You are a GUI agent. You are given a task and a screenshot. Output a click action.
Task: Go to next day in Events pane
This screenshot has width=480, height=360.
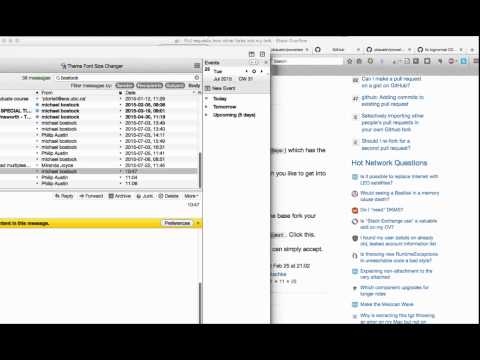tap(262, 71)
